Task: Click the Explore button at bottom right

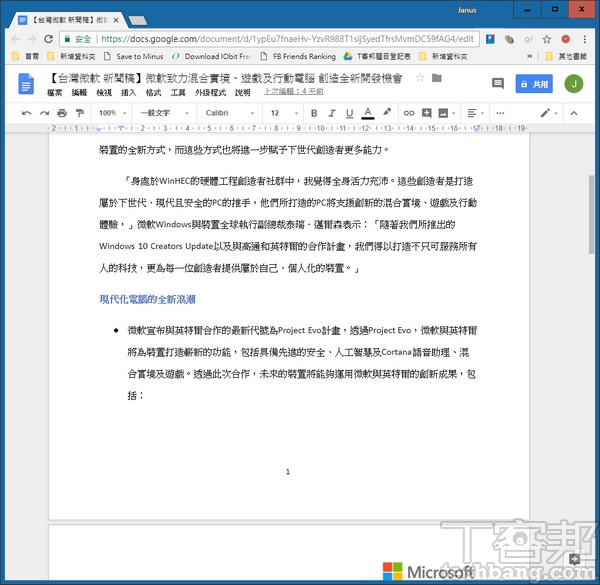Action: coord(574,559)
